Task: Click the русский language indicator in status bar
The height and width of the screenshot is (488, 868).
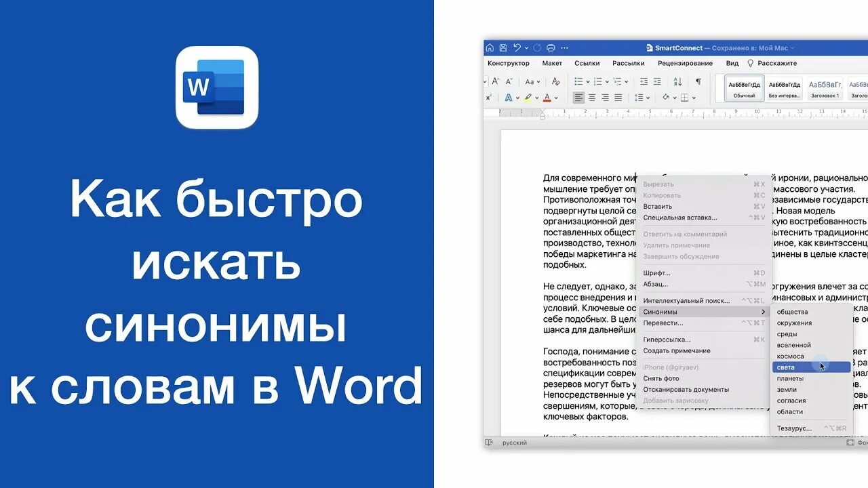Action: pos(514,443)
